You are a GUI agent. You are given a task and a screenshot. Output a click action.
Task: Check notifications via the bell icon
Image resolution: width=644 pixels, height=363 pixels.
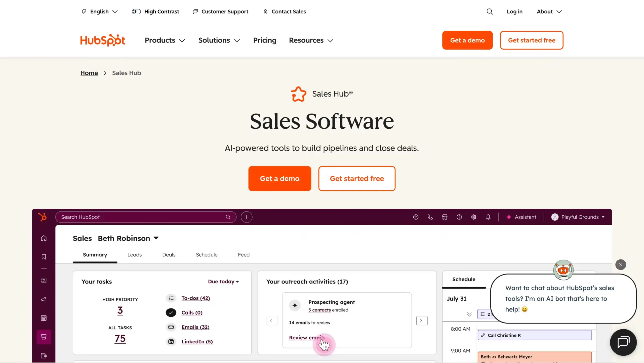[488, 217]
